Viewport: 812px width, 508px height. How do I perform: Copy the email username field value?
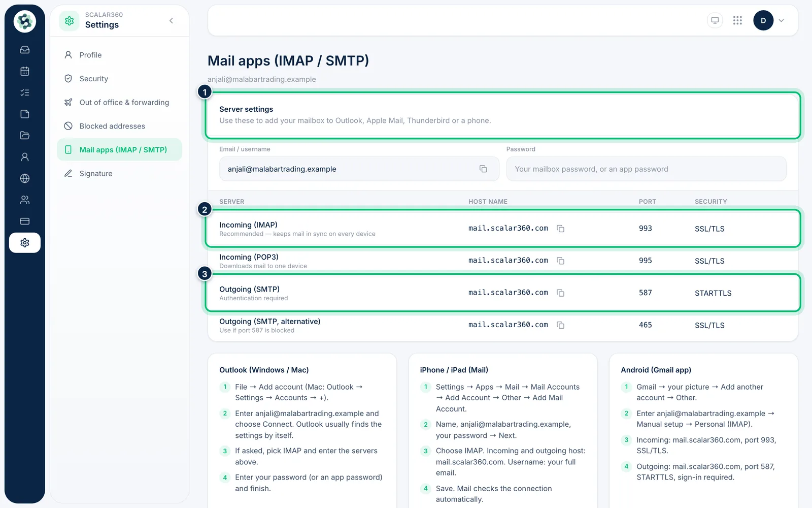[x=483, y=169]
